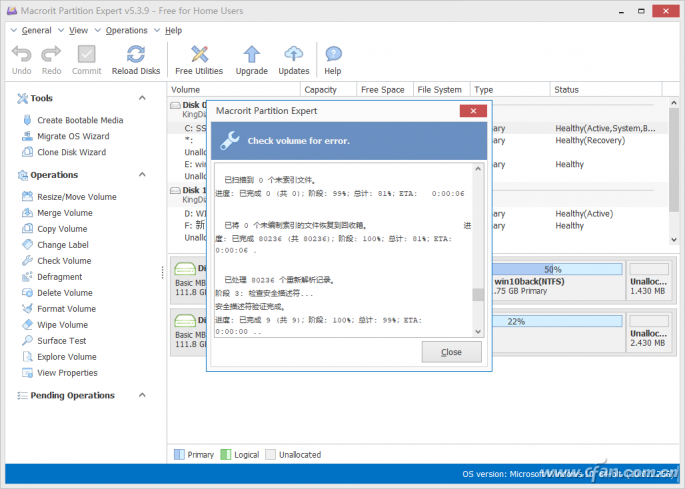685x489 pixels.
Task: Click volume list scrollbar down arrow
Action: 674,239
